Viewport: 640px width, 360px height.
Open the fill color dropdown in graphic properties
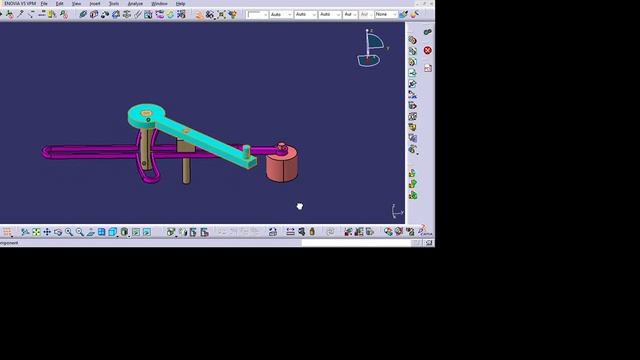[257, 15]
